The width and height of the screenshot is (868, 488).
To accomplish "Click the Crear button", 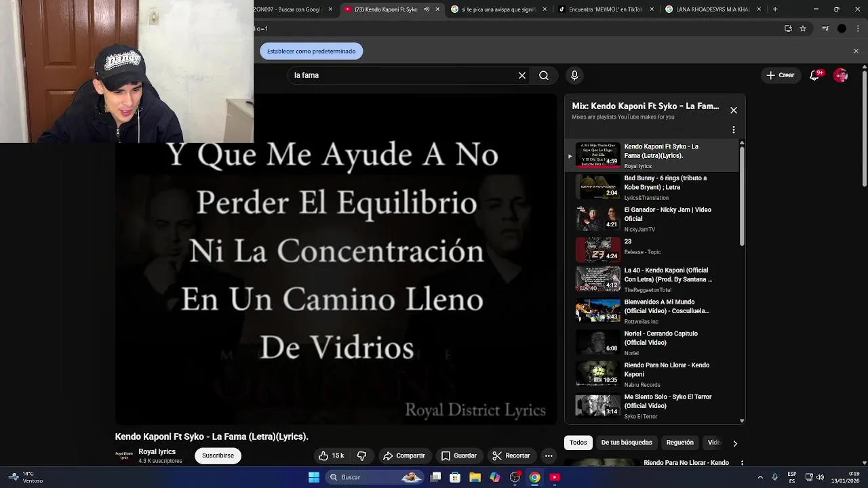I will [781, 75].
